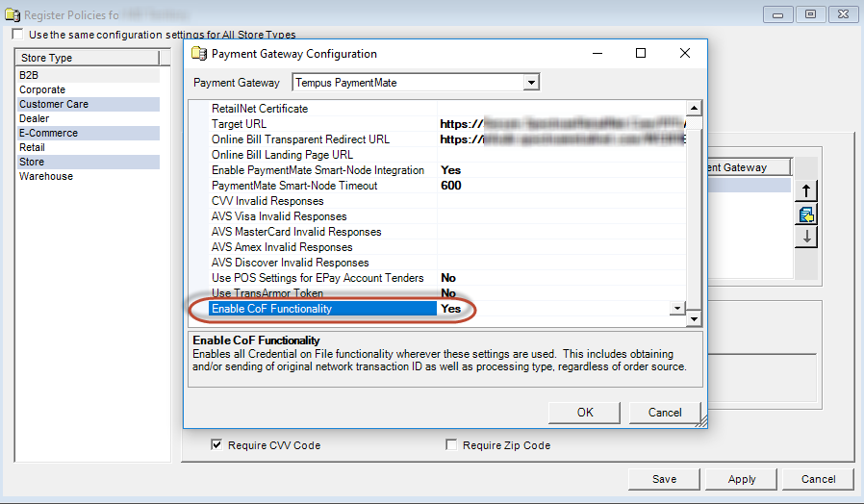
Task: Click the move up arrow icon
Action: [805, 190]
